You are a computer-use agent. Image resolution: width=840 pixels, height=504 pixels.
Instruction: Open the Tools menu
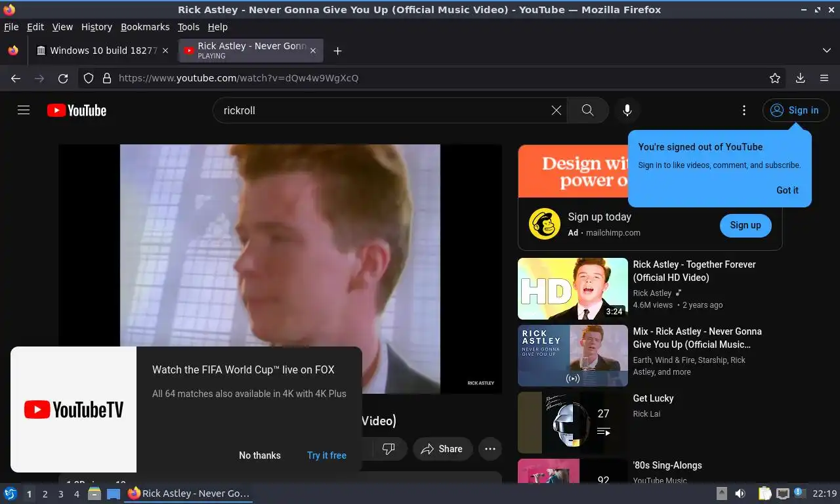click(x=188, y=27)
